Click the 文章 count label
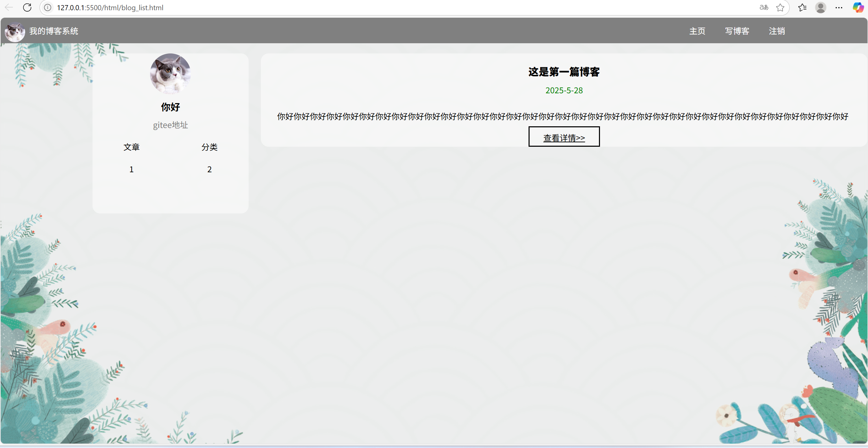The image size is (868, 448). (131, 147)
